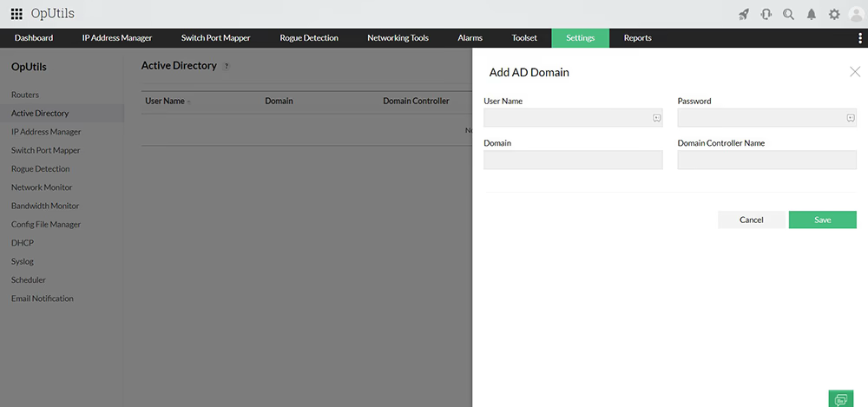
Task: Open the user profile avatar
Action: (x=857, y=15)
